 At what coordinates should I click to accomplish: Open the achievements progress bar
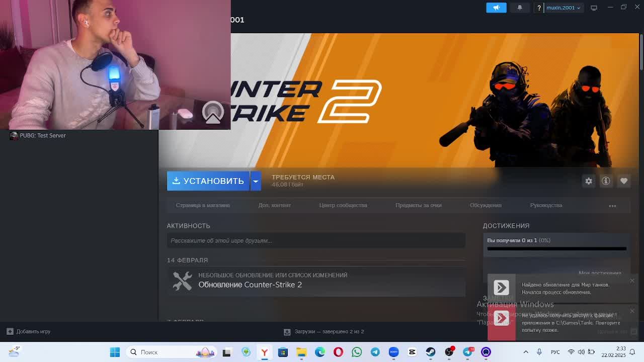[556, 248]
